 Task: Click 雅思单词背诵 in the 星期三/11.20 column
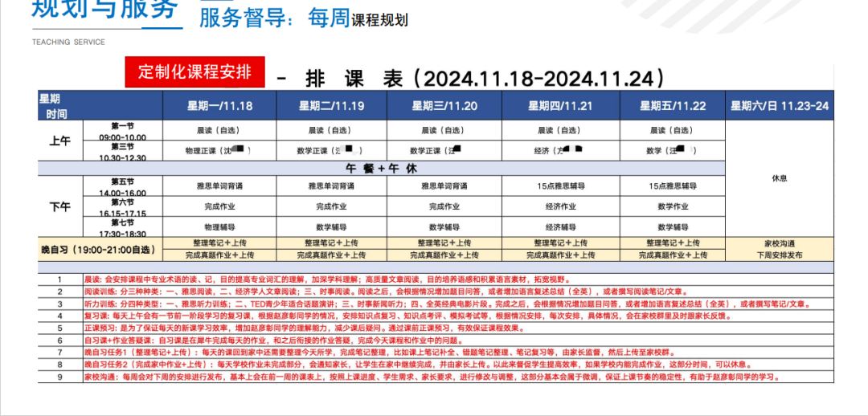tap(444, 186)
